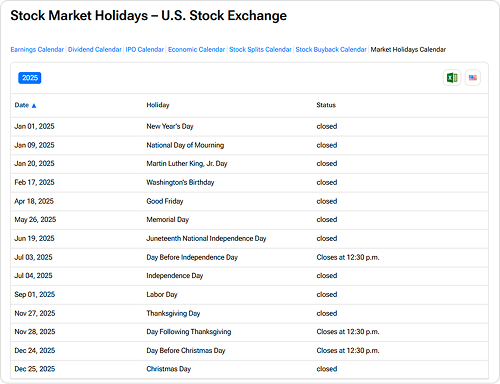Select Market Holidays Calendar tab
The height and width of the screenshot is (384, 500).
coord(408,50)
